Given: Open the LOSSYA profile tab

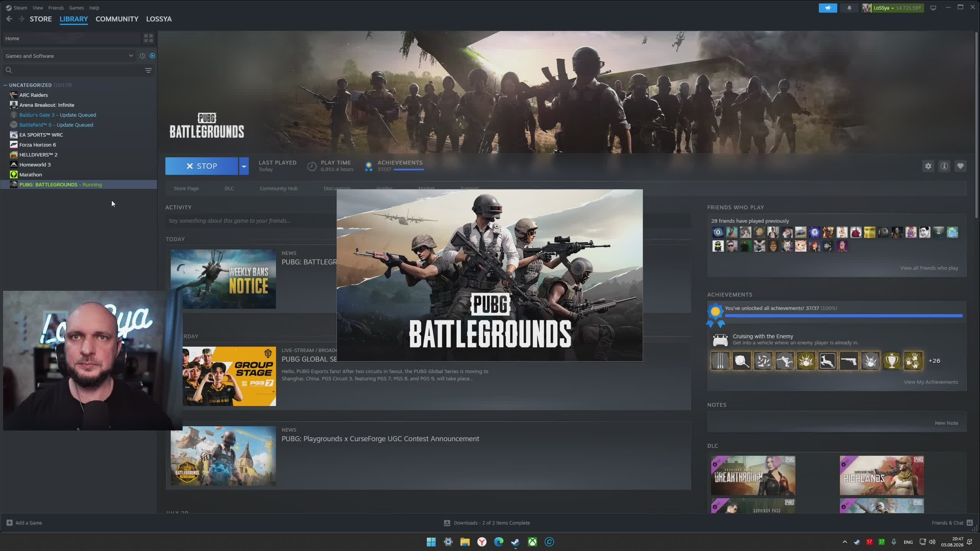Looking at the screenshot, I should [x=159, y=19].
